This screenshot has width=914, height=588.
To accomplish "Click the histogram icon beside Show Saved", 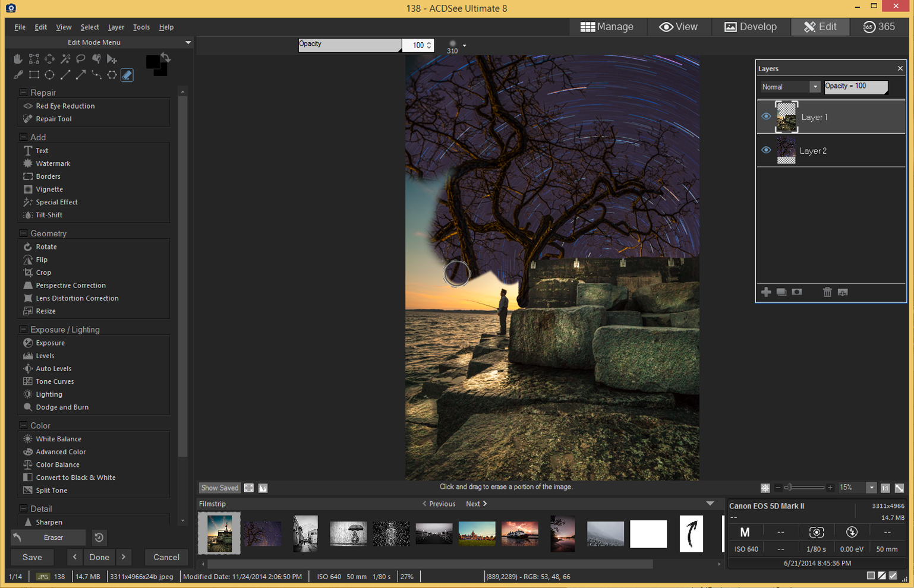I will (x=263, y=488).
